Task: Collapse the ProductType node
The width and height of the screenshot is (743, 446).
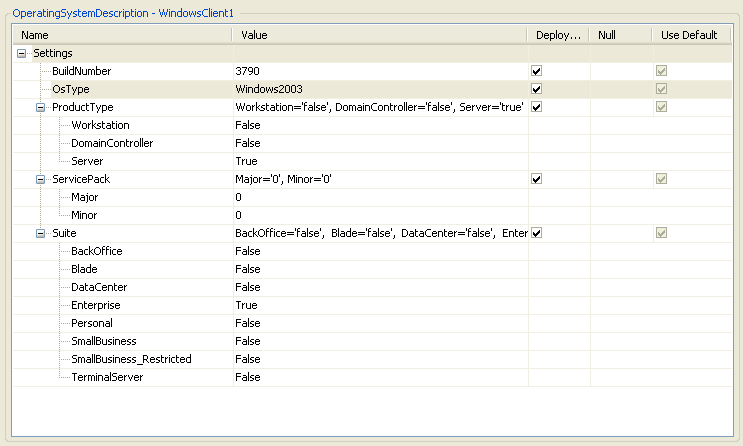Action: pyautogui.click(x=41, y=107)
